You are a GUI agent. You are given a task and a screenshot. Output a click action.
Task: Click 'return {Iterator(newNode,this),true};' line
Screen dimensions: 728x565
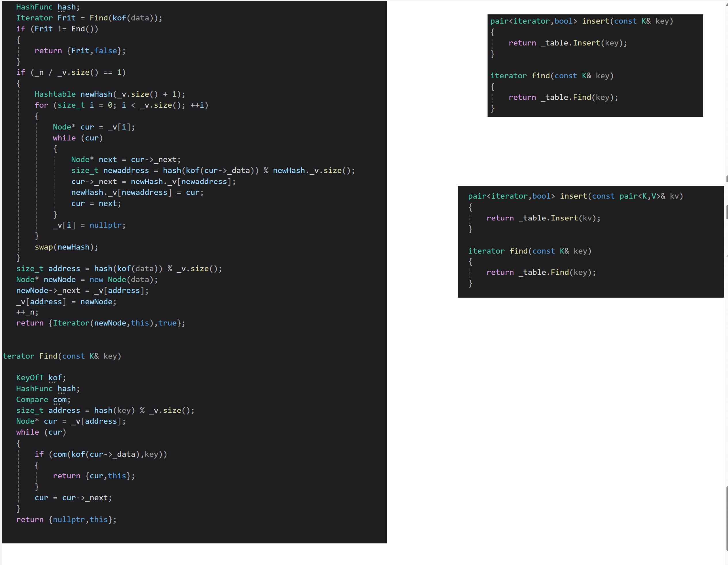100,323
